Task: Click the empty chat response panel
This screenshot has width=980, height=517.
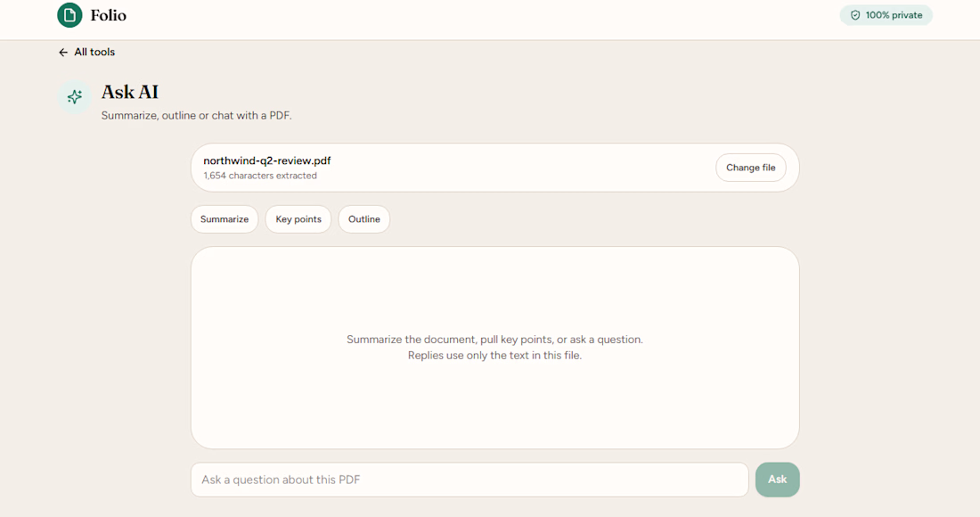Action: 495,348
